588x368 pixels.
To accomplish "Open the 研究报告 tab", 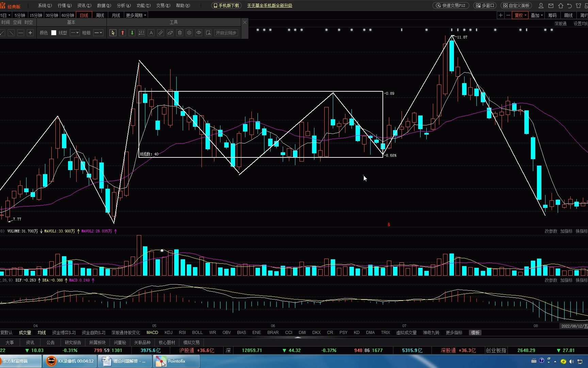I will click(x=73, y=342).
